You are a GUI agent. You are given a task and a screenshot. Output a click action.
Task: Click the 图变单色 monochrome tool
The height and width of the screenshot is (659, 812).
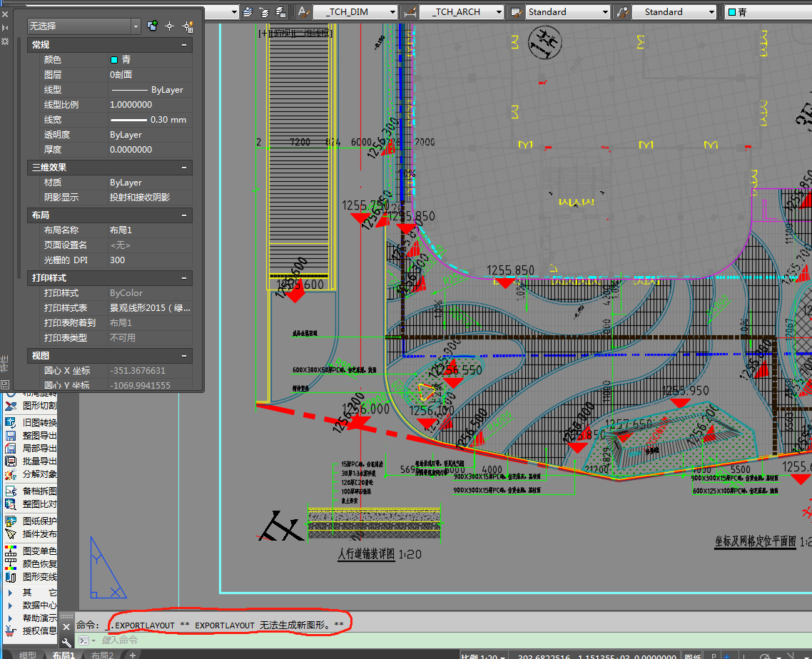point(39,551)
